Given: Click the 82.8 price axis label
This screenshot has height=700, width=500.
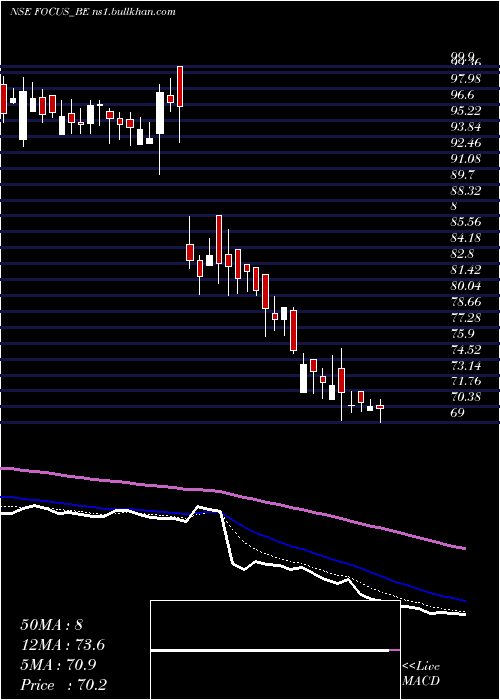Looking at the screenshot, I should point(463,254).
